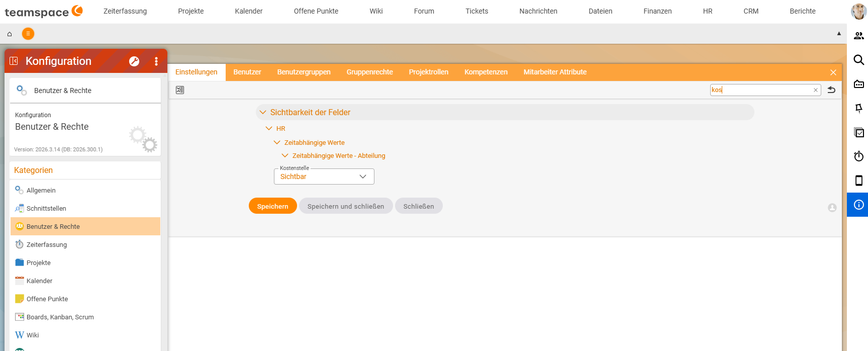Open the Kostenstelle 'Sichtbar' dropdown
This screenshot has width=868, height=351.
(x=324, y=177)
